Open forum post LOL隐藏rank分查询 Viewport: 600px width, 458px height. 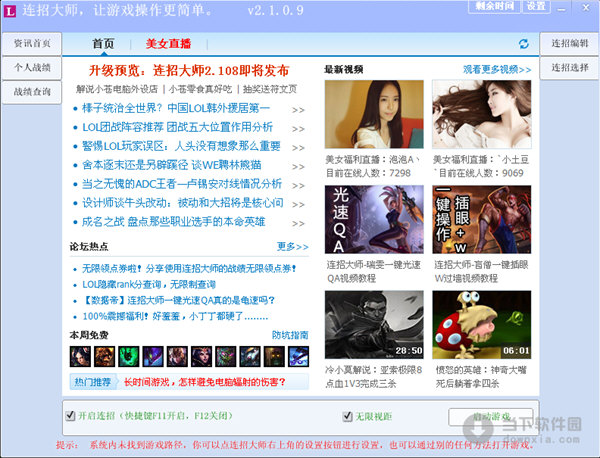(149, 284)
